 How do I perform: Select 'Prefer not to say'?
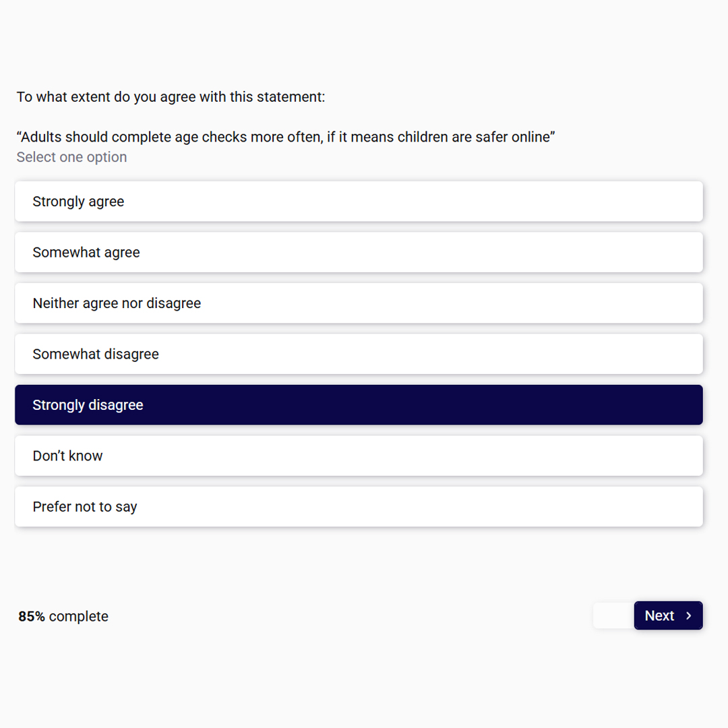click(359, 506)
